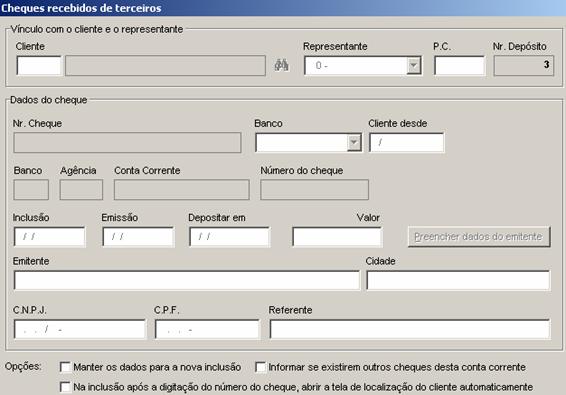Open the Representante dropdown
566x395 pixels.
(x=414, y=66)
